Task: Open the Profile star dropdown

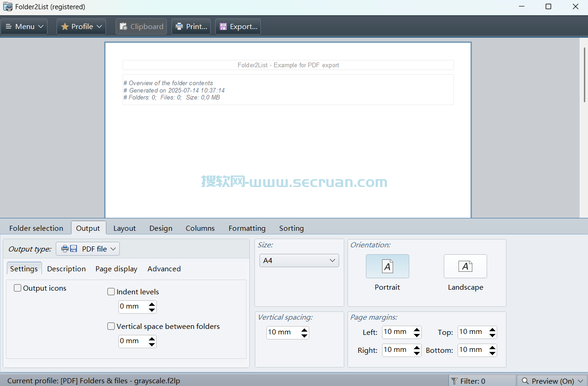Action: [81, 27]
